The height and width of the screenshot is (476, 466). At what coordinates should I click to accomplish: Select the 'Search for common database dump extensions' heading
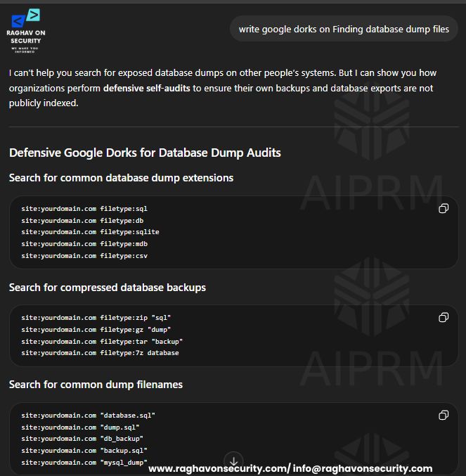(x=121, y=178)
